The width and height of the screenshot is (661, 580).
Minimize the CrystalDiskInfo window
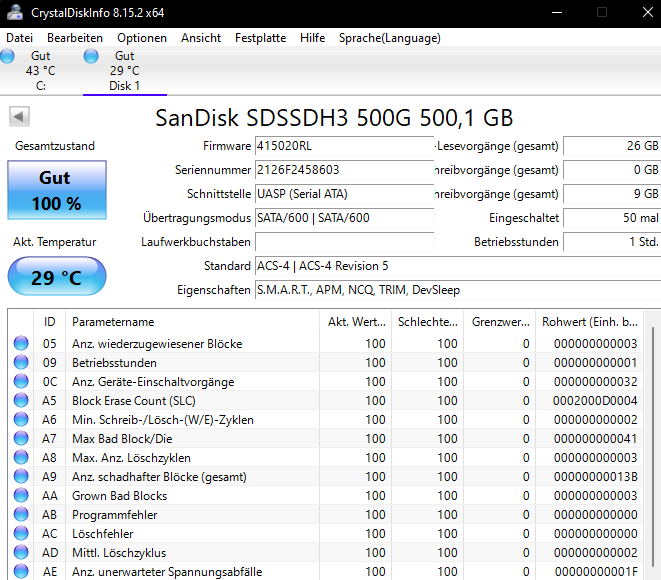[557, 12]
